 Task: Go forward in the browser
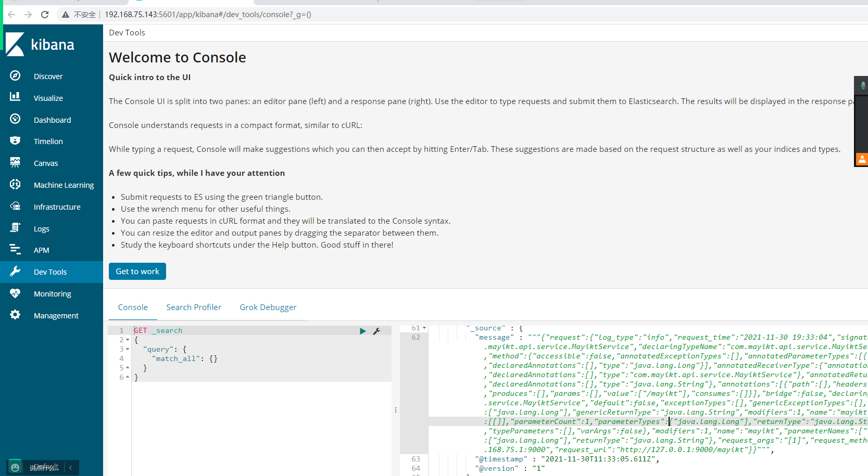28,15
